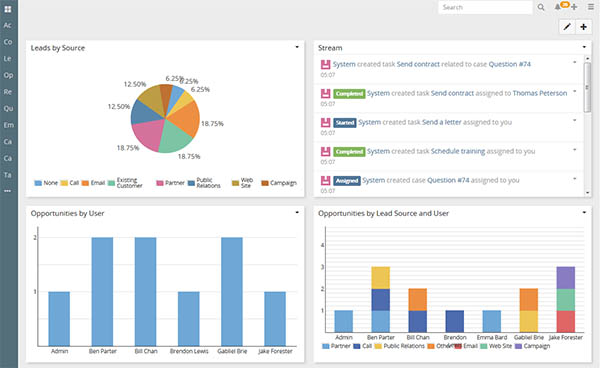Open notifications bell icon
The width and height of the screenshot is (600, 368).
tap(558, 7)
